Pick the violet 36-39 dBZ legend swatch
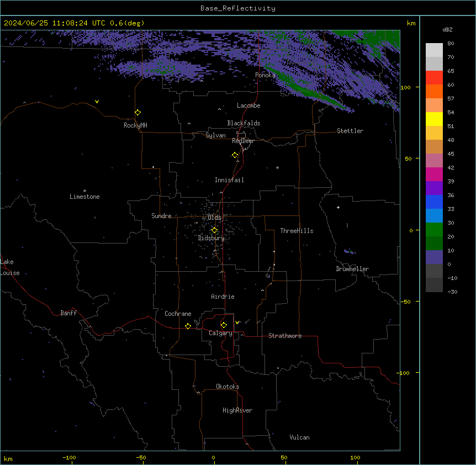This screenshot has height=465, width=476. click(x=434, y=188)
